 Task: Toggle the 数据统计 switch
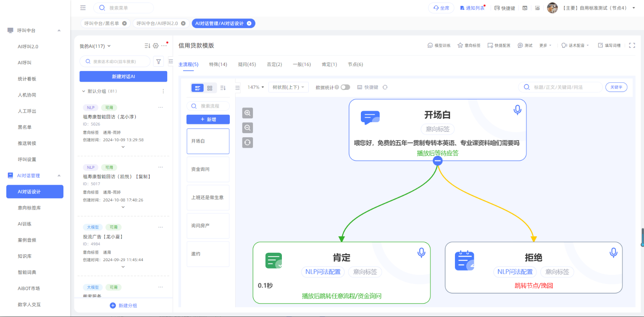coord(345,87)
